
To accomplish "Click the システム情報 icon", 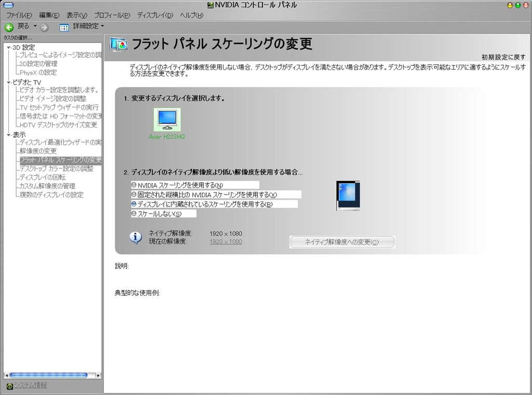I will tap(9, 386).
